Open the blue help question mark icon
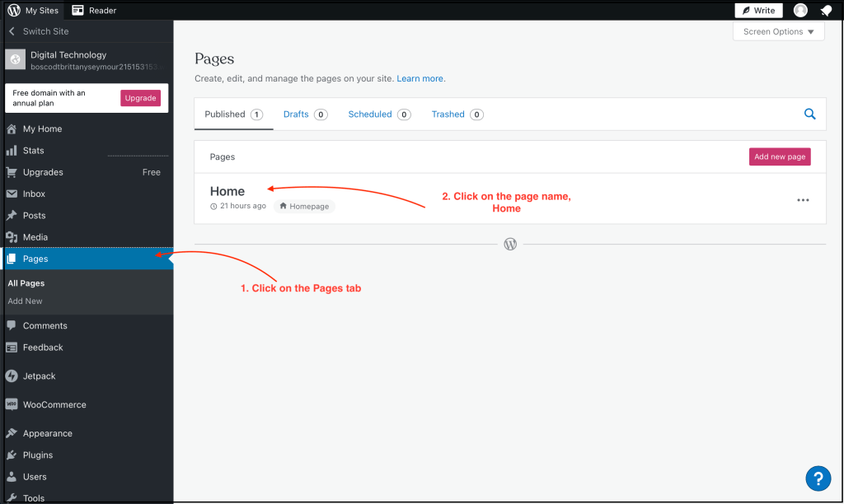The width and height of the screenshot is (844, 504). [817, 478]
